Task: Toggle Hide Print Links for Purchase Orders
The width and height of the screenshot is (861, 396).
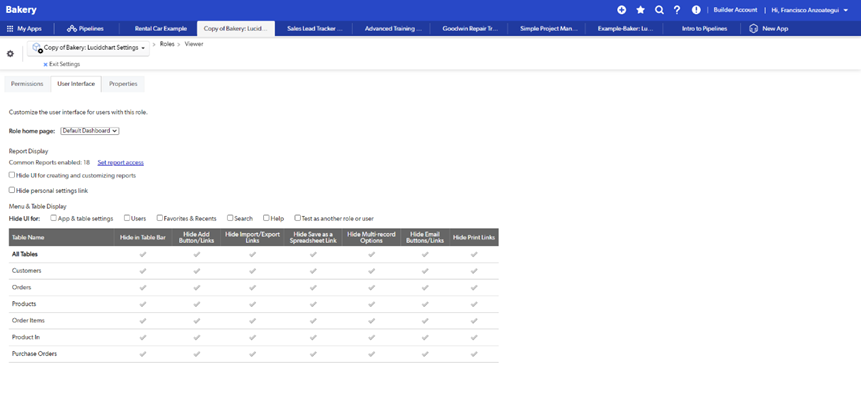Action: point(474,354)
